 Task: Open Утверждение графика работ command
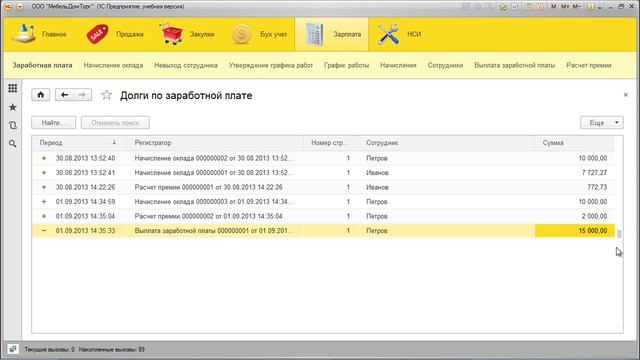(x=271, y=65)
